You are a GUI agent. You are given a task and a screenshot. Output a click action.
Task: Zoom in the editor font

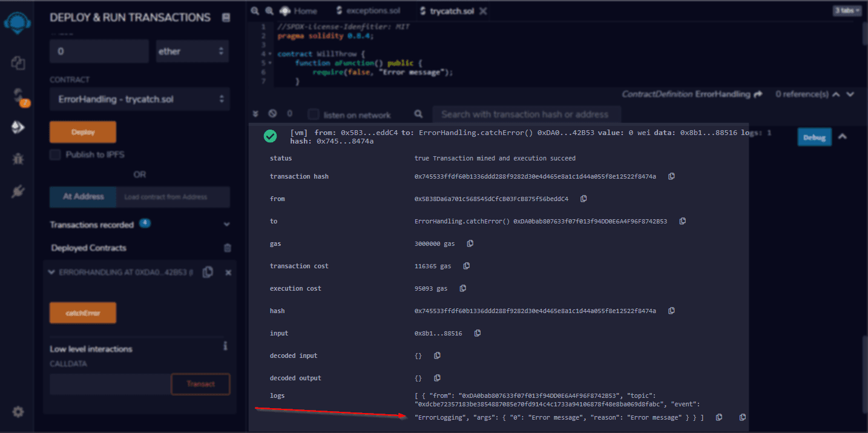pyautogui.click(x=269, y=11)
